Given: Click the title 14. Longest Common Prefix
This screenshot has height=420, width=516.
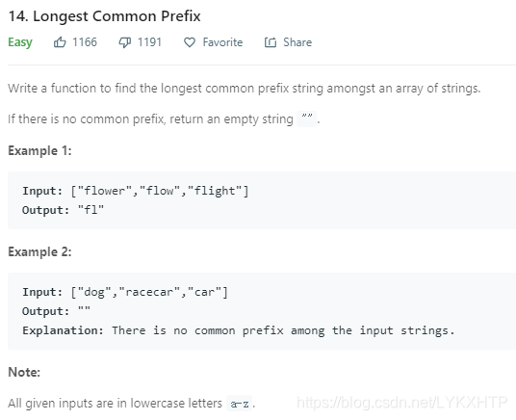Looking at the screenshot, I should (104, 16).
